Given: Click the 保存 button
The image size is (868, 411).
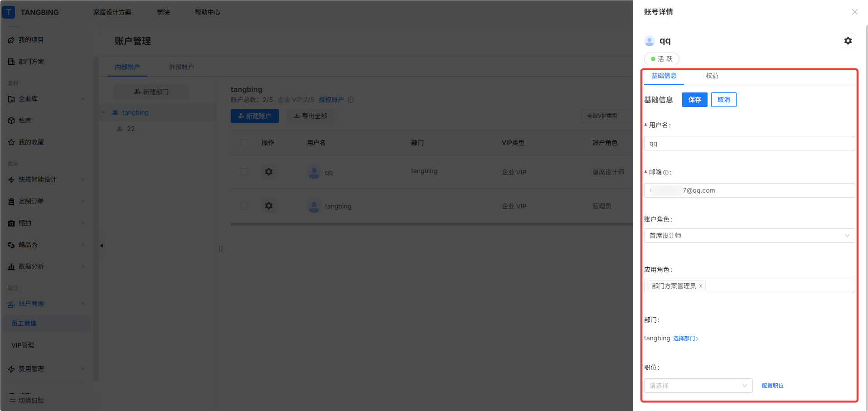Looking at the screenshot, I should [x=694, y=100].
